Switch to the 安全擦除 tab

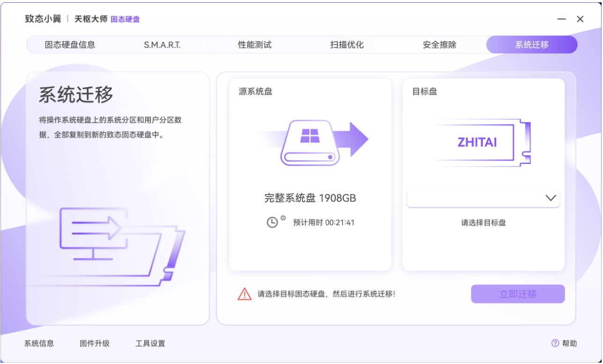[x=439, y=44]
